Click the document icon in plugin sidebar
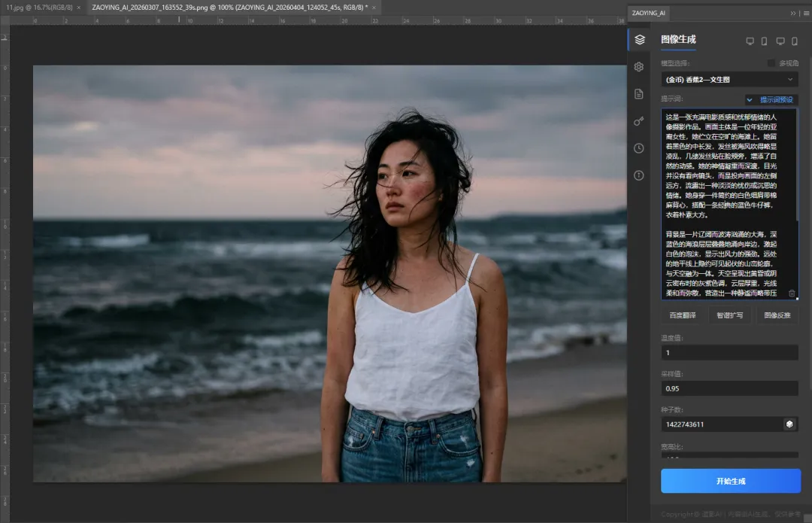812x523 pixels. (639, 94)
